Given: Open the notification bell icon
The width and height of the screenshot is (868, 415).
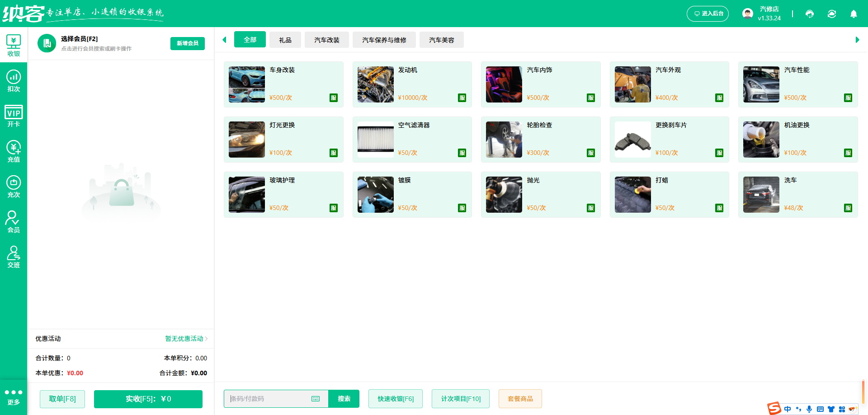Looking at the screenshot, I should click(x=854, y=14).
